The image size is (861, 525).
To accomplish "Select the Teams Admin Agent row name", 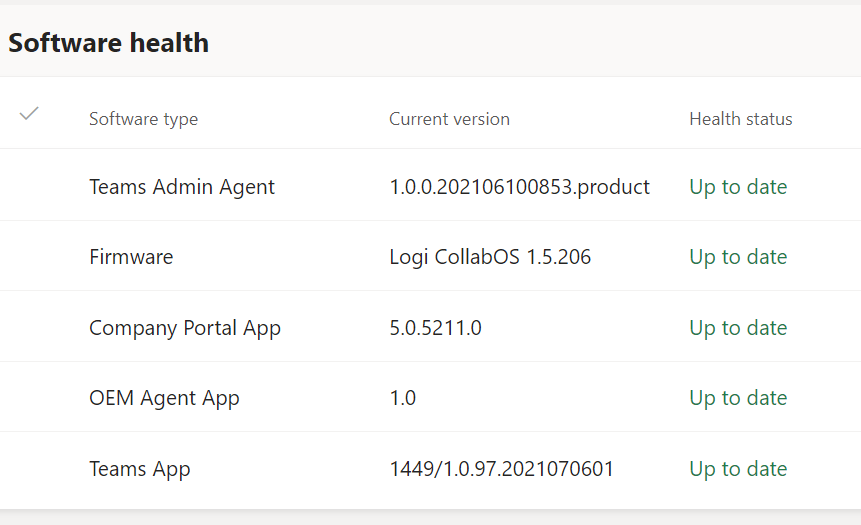I will point(181,187).
